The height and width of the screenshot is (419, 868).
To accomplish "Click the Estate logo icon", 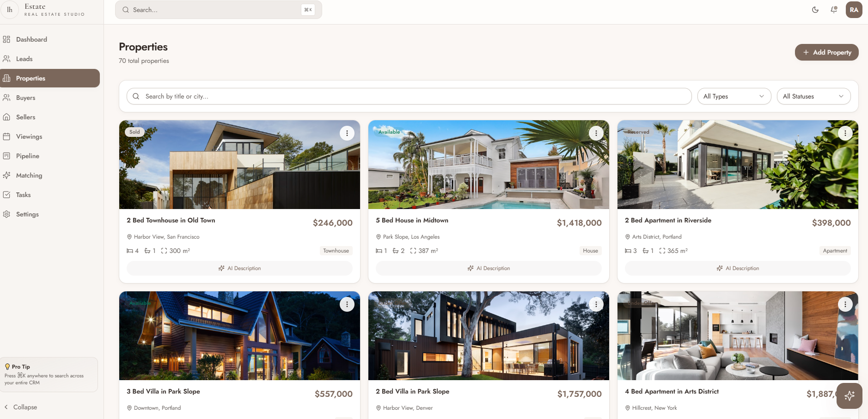I will click(9, 10).
